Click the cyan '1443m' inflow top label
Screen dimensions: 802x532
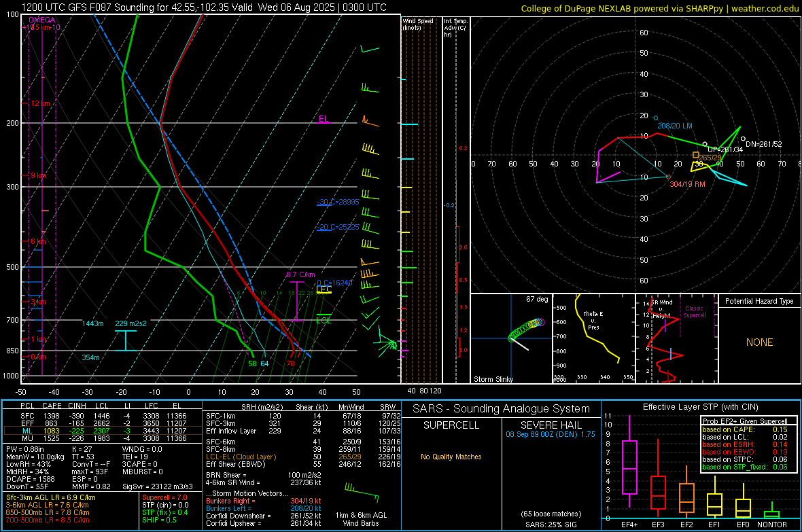point(92,323)
